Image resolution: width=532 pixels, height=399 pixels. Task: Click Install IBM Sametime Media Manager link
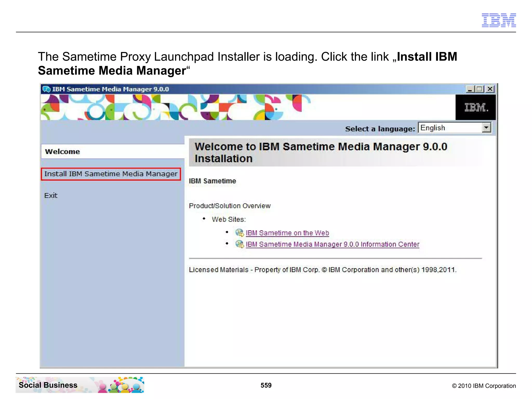click(111, 174)
